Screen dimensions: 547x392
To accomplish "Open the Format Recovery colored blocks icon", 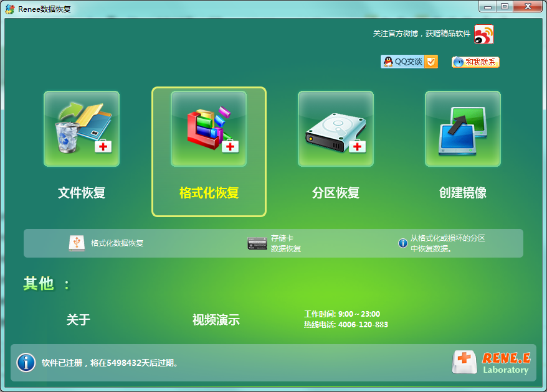I will [x=209, y=129].
